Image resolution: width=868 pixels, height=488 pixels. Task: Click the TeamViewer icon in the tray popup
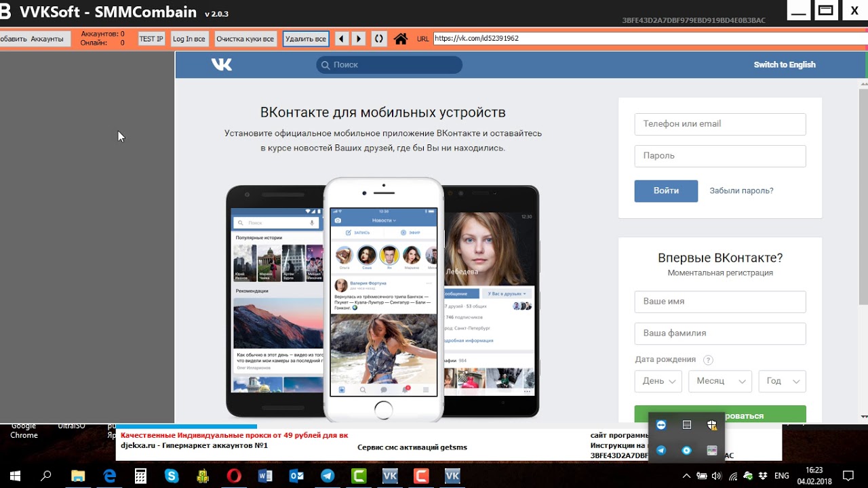(x=661, y=425)
